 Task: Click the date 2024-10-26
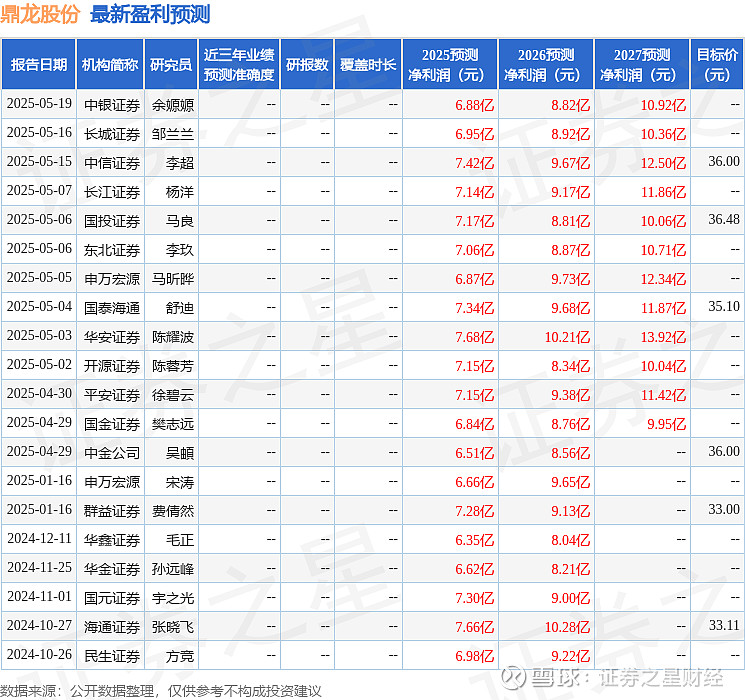pos(39,654)
